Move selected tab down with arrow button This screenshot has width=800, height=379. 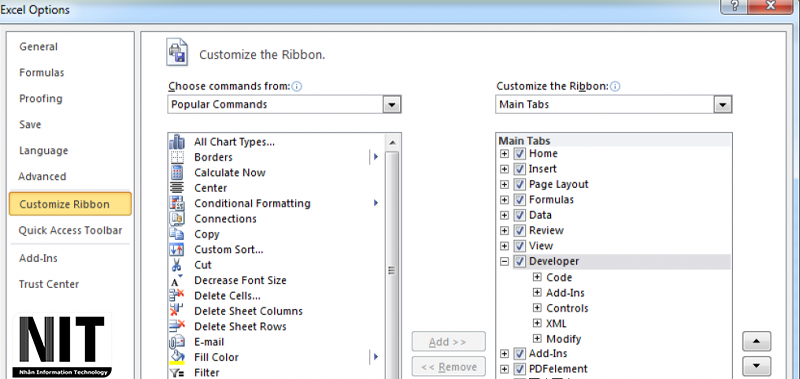point(757,366)
